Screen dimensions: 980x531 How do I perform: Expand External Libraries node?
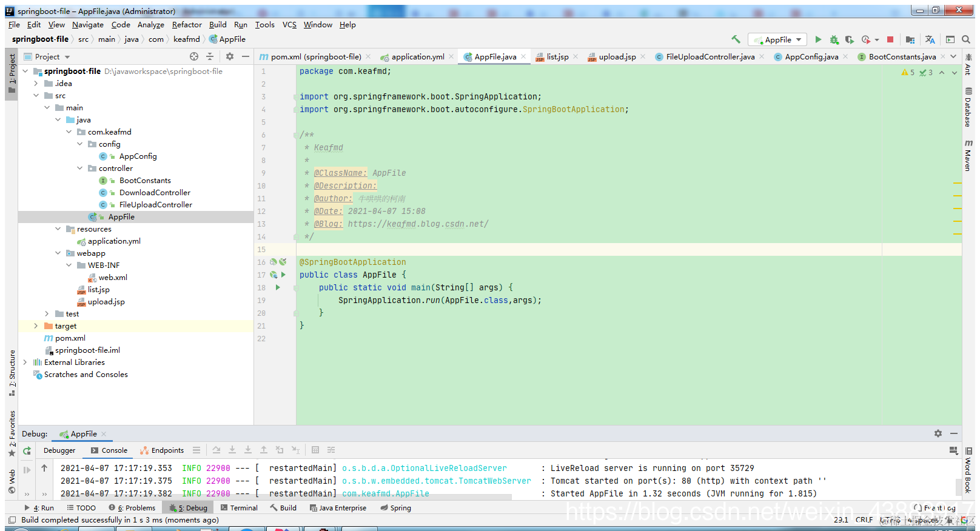click(25, 362)
